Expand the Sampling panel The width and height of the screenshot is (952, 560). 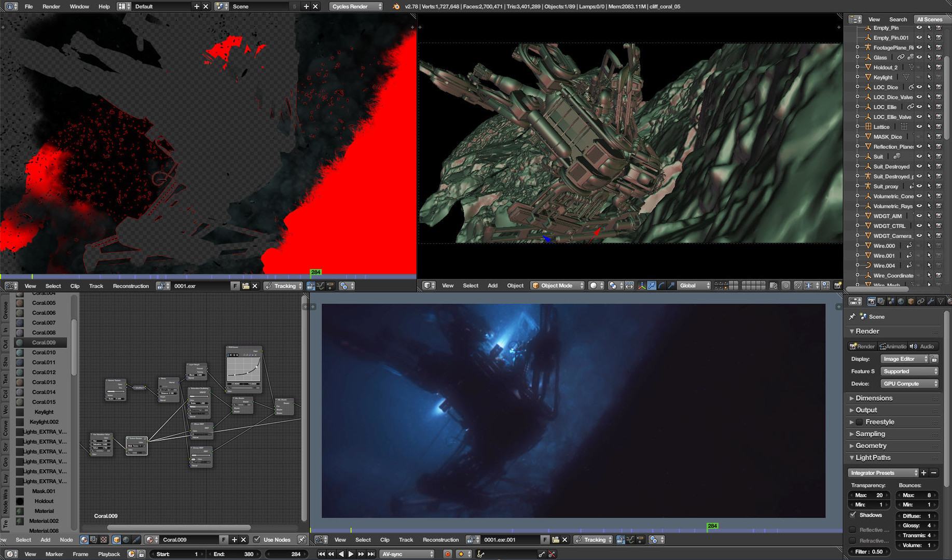coord(870,434)
